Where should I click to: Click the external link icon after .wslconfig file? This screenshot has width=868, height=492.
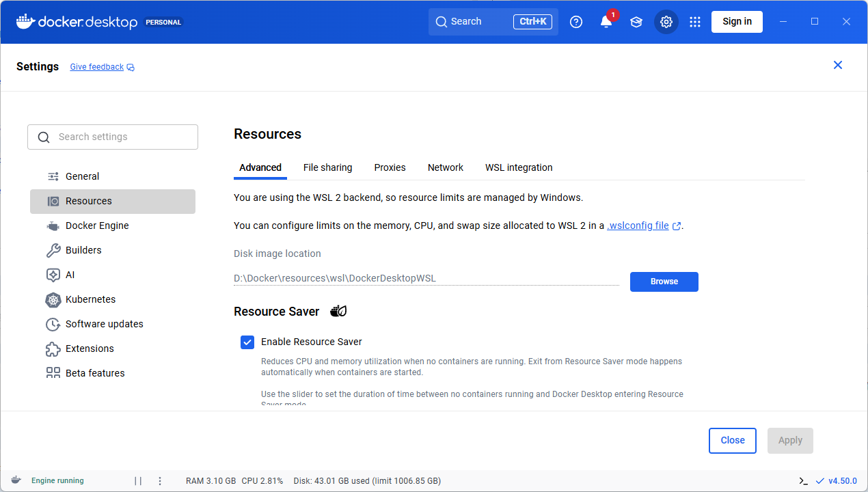pyautogui.click(x=677, y=226)
